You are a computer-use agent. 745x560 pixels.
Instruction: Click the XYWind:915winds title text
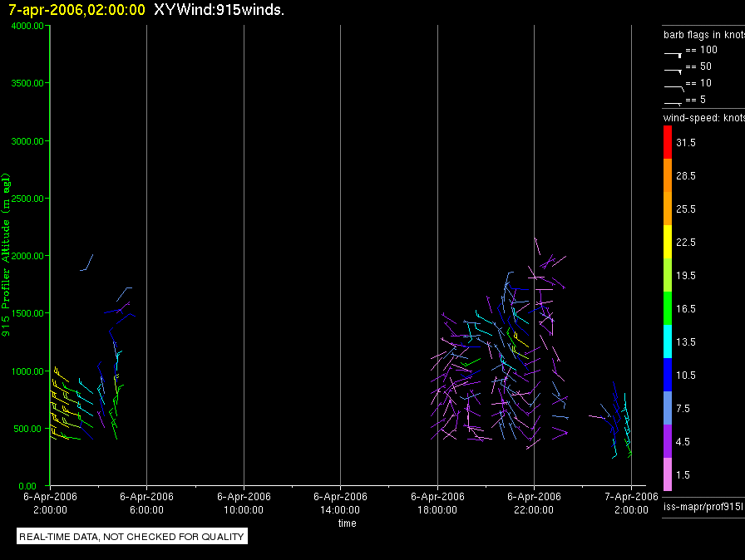[219, 9]
